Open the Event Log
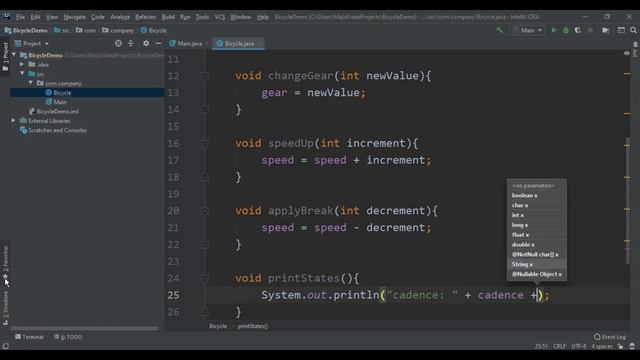The image size is (640, 360). (x=610, y=337)
